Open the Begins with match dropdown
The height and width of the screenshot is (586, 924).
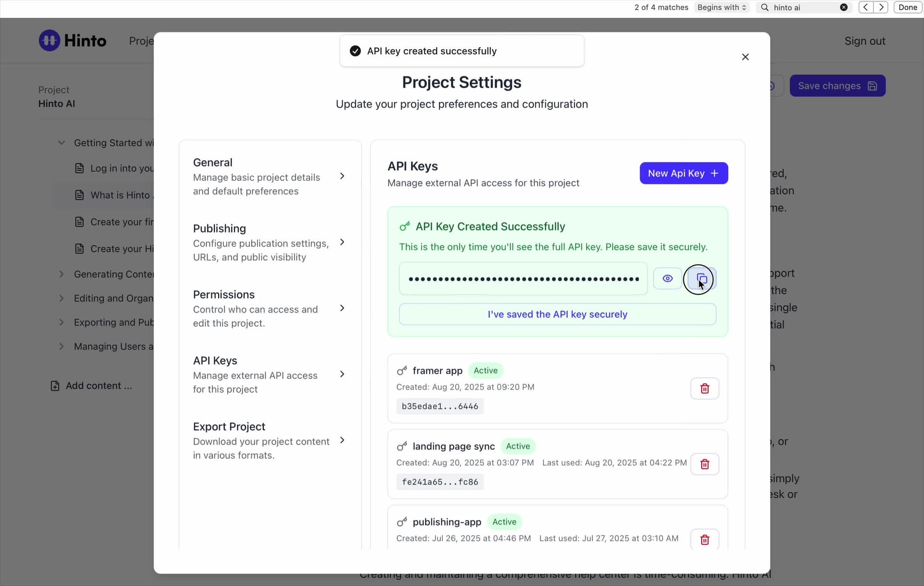coord(721,7)
